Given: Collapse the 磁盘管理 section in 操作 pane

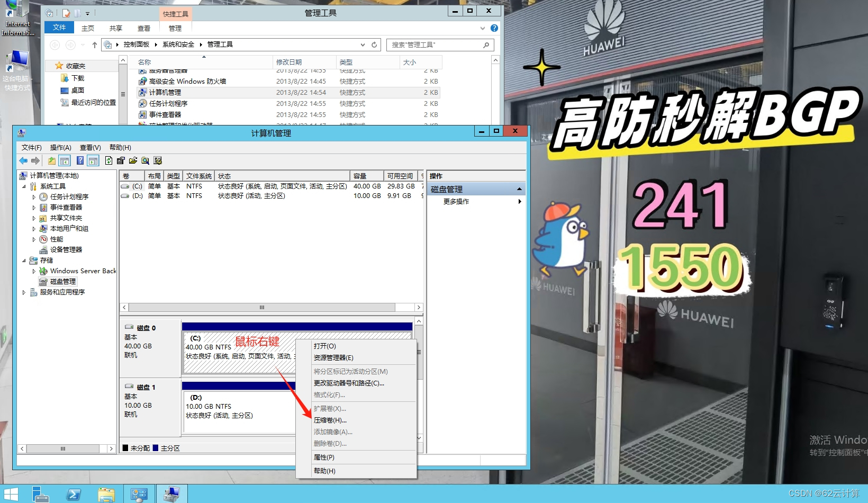Looking at the screenshot, I should 519,189.
